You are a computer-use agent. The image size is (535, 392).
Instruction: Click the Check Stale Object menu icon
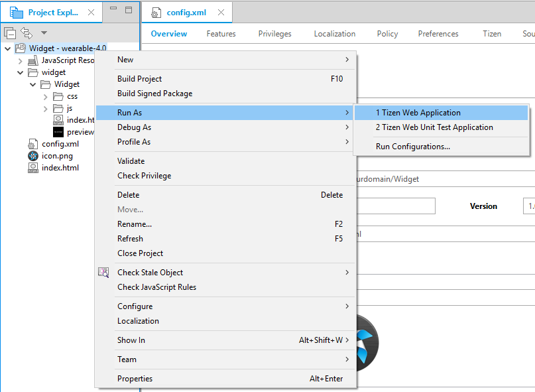[x=103, y=273]
